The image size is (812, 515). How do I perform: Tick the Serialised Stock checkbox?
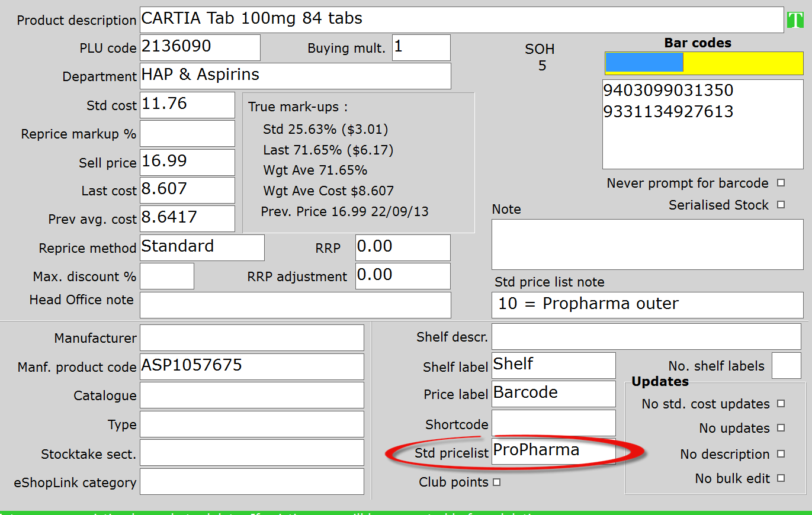coord(781,205)
